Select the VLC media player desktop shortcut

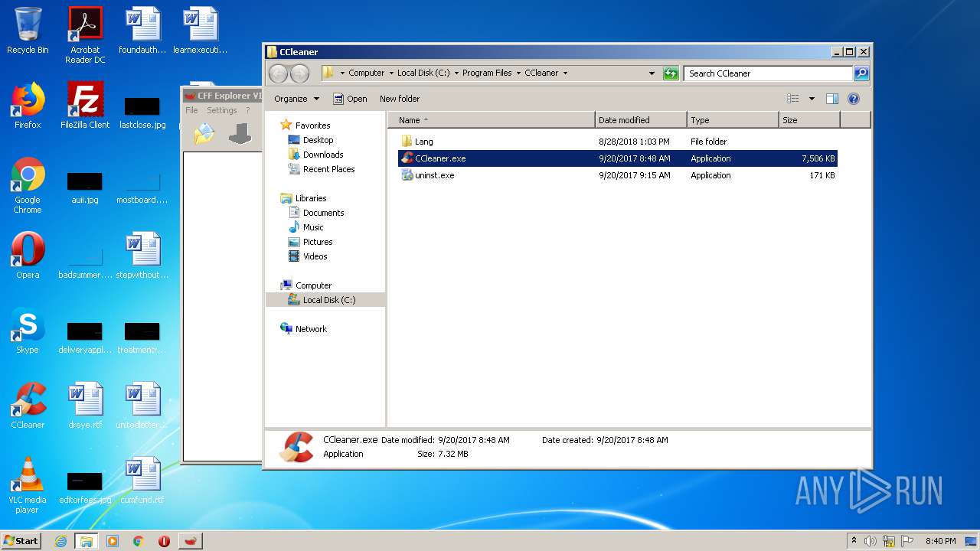tap(28, 485)
